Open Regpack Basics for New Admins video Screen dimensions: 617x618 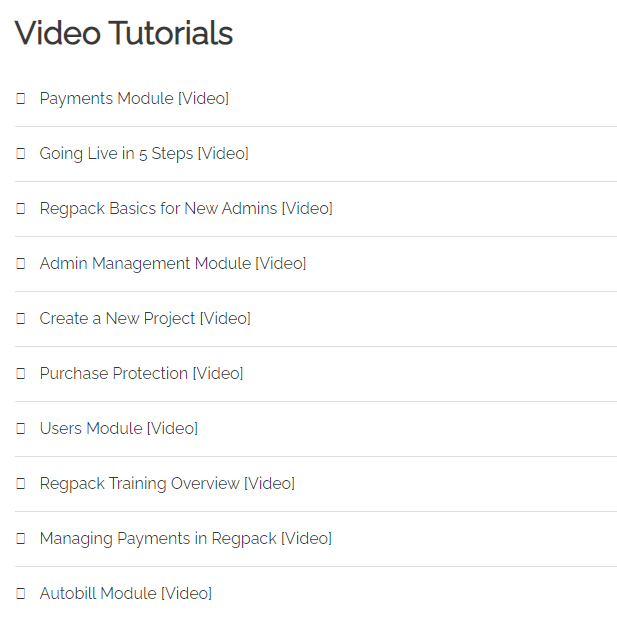coord(186,208)
